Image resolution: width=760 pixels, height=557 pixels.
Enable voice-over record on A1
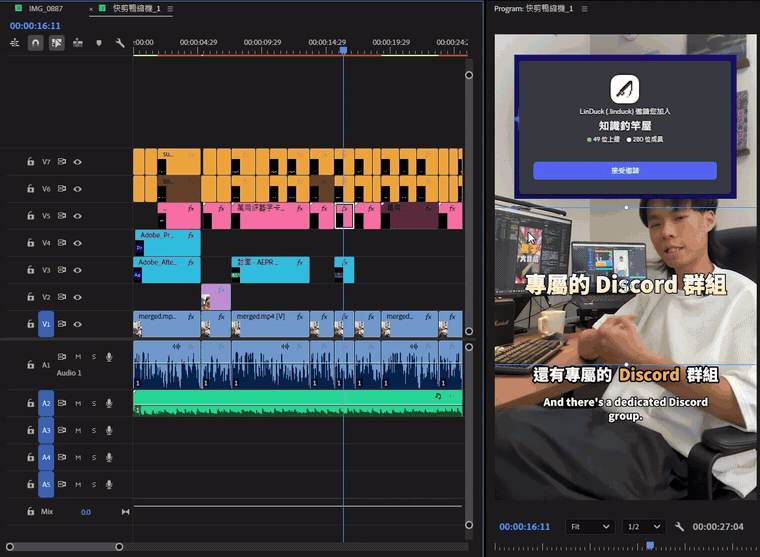click(x=109, y=357)
